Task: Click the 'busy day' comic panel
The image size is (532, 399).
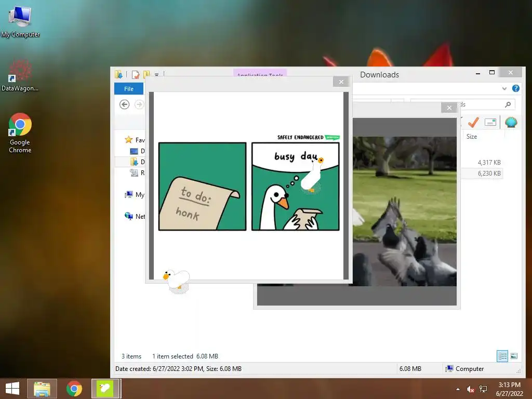Action: tap(296, 187)
